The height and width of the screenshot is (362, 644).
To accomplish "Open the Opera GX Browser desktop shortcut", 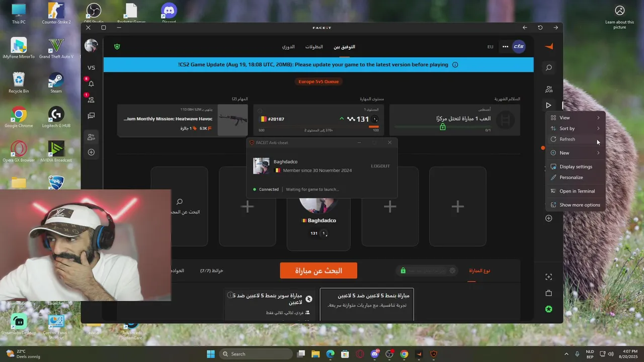I will (x=19, y=151).
